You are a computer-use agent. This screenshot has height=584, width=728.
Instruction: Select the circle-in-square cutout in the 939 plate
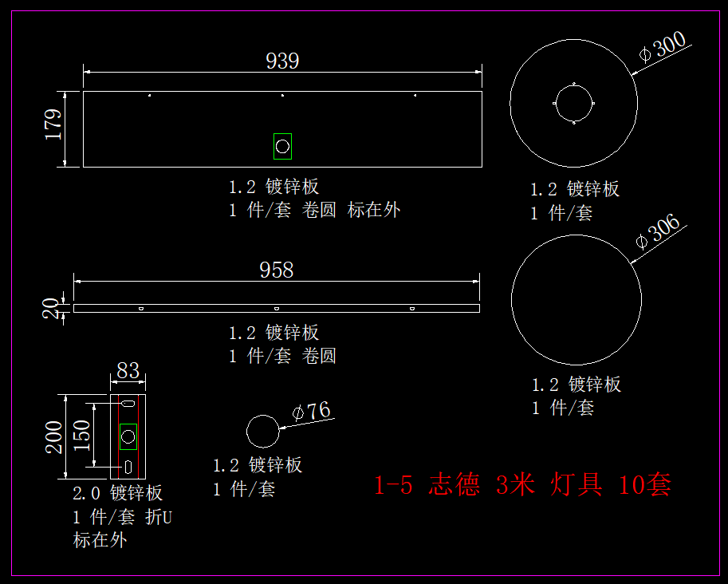[x=282, y=145]
